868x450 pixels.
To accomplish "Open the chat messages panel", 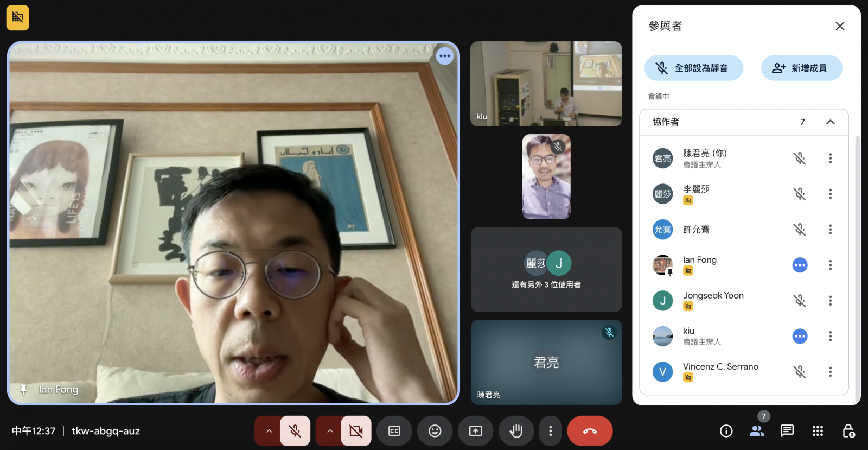I will tap(787, 431).
